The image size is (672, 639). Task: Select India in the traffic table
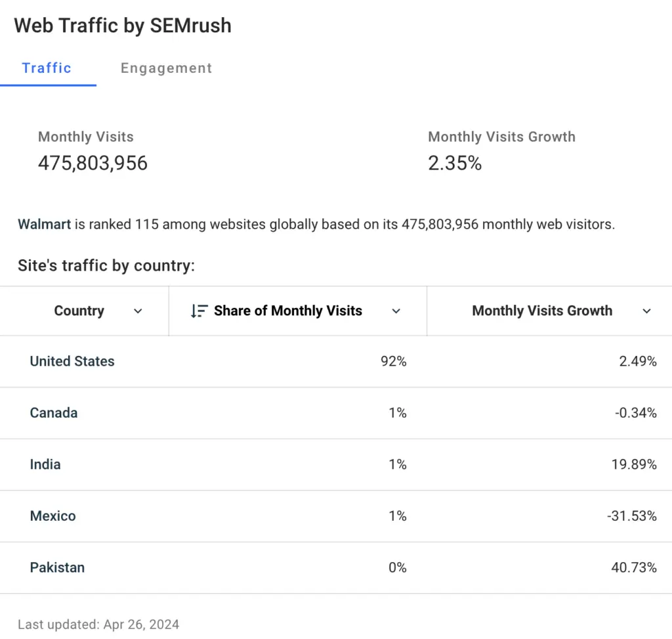click(45, 464)
